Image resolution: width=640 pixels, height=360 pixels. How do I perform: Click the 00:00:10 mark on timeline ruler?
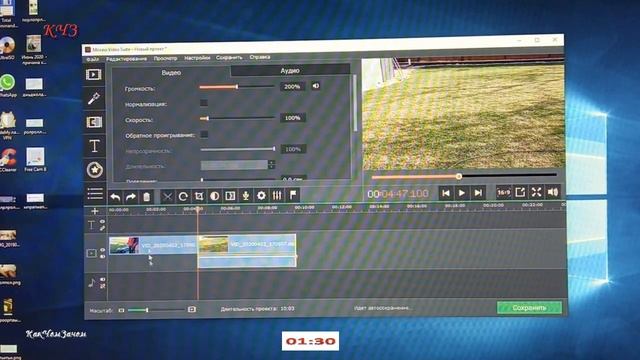point(304,207)
